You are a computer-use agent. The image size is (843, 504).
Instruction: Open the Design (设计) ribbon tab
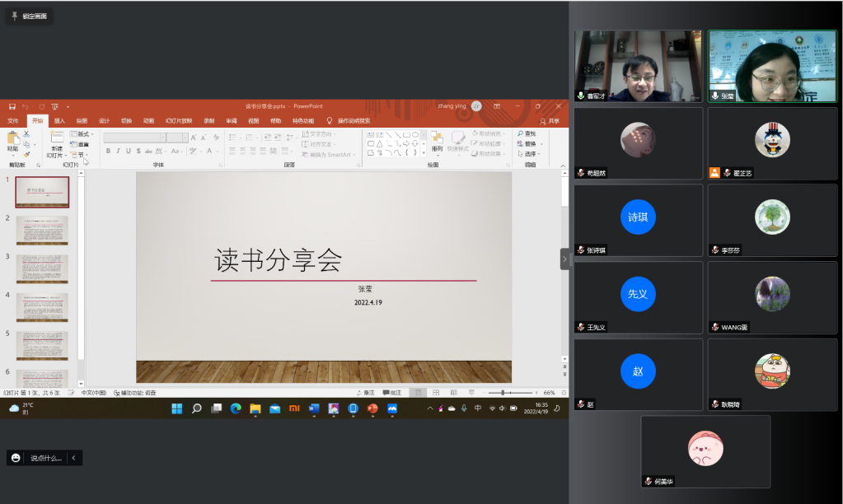(105, 121)
